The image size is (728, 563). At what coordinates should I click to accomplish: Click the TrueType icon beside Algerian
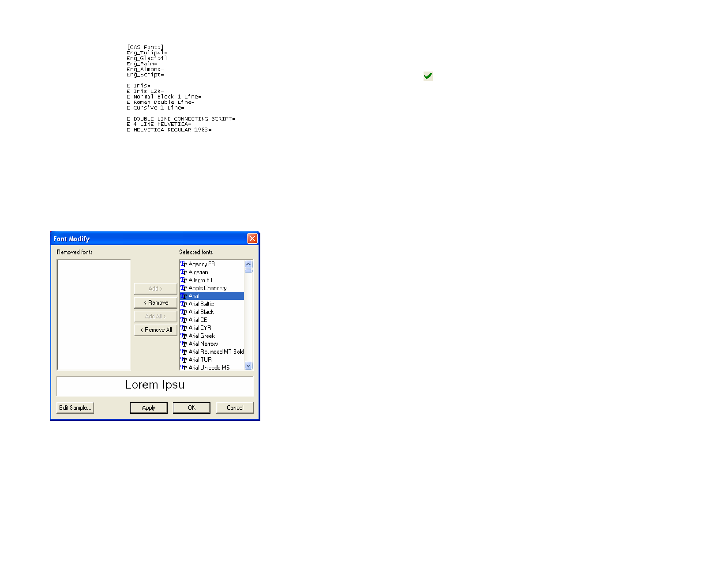tap(184, 272)
